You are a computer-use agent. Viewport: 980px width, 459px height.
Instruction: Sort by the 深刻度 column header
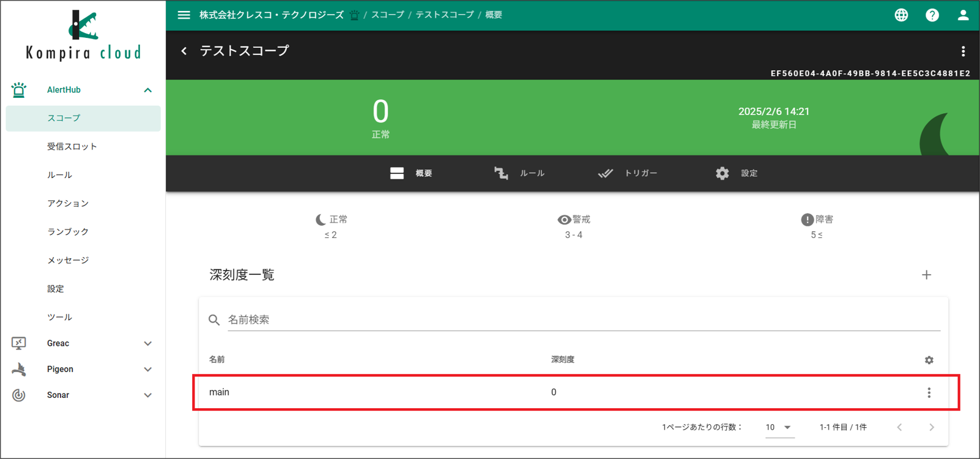tap(563, 360)
